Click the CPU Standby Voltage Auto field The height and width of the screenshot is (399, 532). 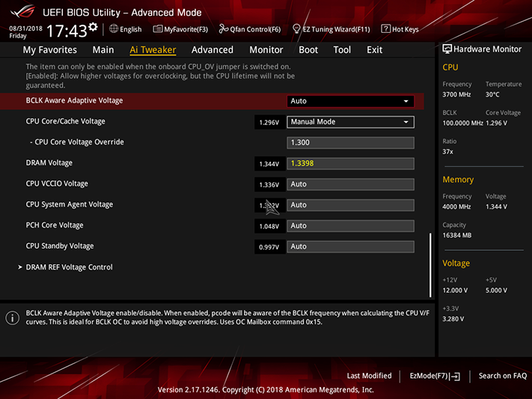[350, 246]
